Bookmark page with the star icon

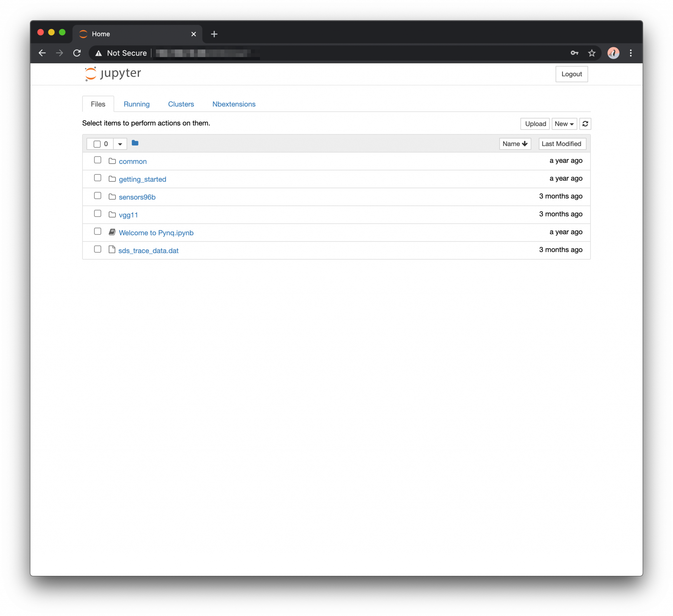592,53
